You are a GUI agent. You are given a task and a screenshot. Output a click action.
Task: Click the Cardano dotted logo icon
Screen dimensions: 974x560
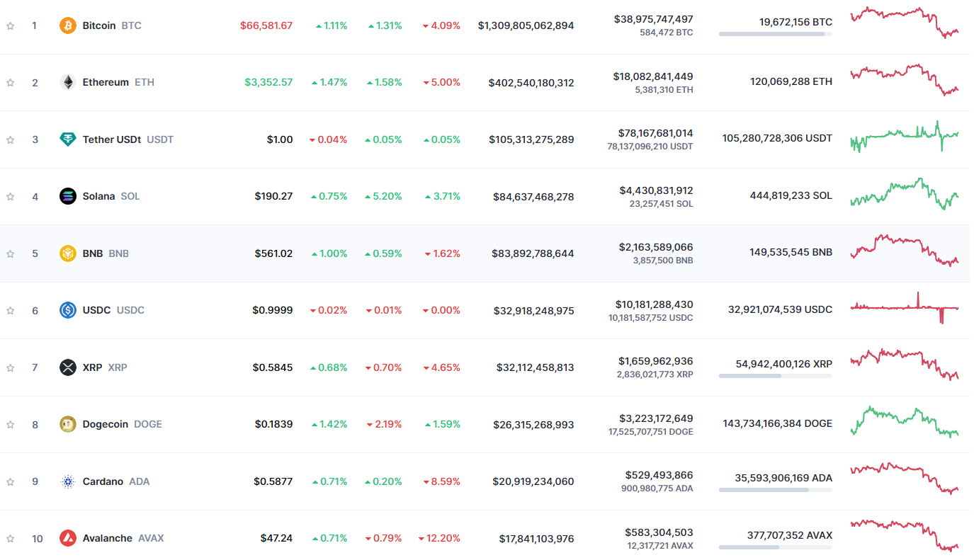[x=68, y=481]
